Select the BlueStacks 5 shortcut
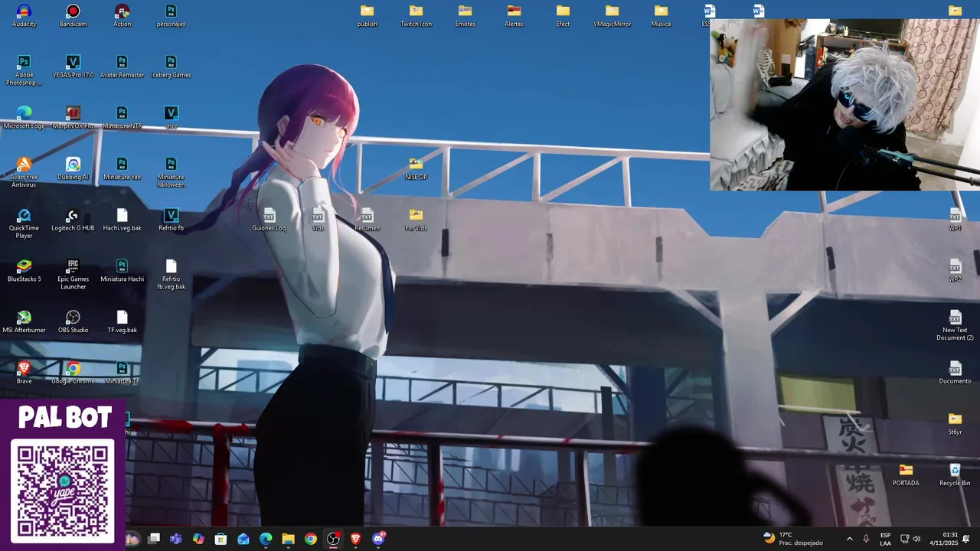980x551 pixels. tap(24, 271)
